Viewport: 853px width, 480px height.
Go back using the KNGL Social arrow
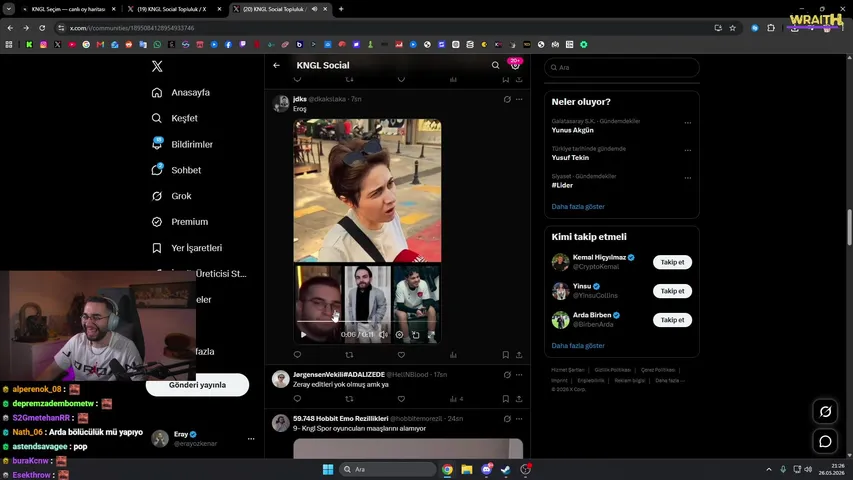point(276,65)
